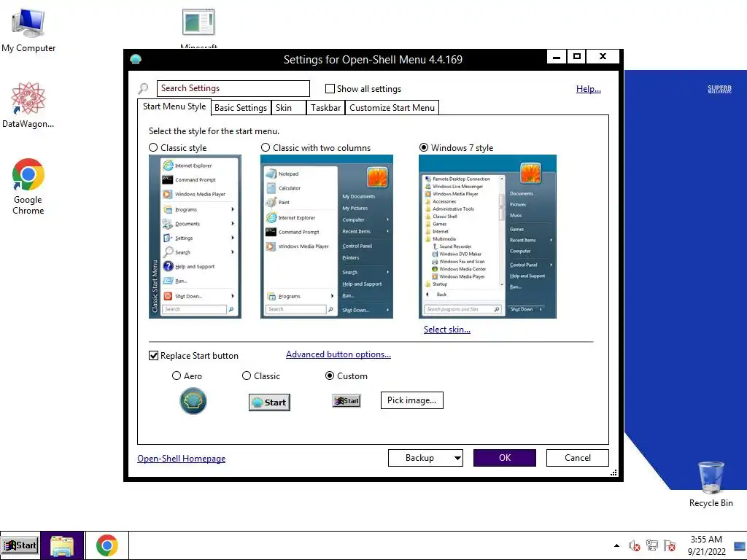The height and width of the screenshot is (560, 747).
Task: Open the taskbar Start button
Action: click(x=20, y=545)
